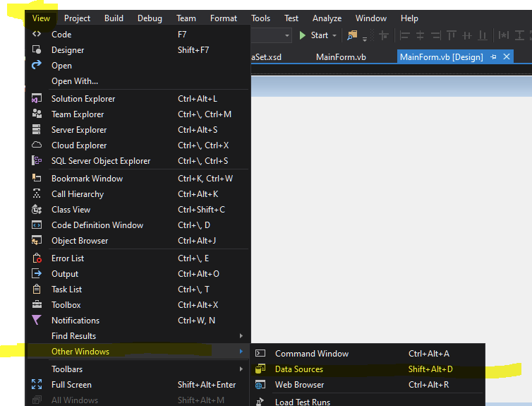Open the Analyze menu

click(327, 18)
